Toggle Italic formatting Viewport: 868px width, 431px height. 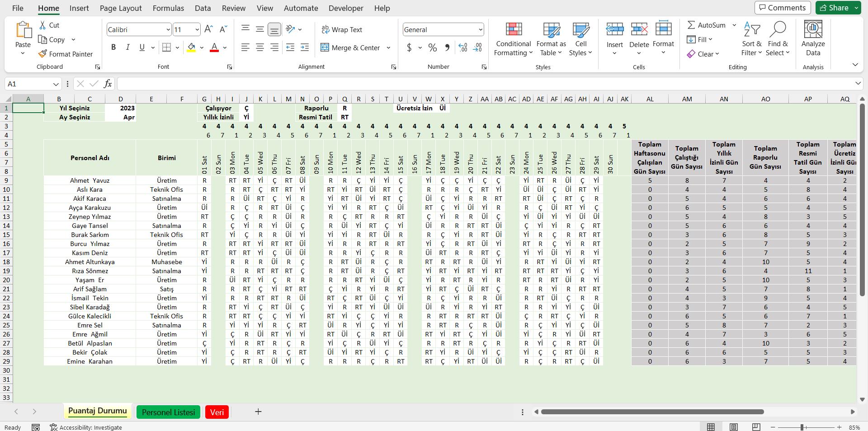tap(127, 47)
